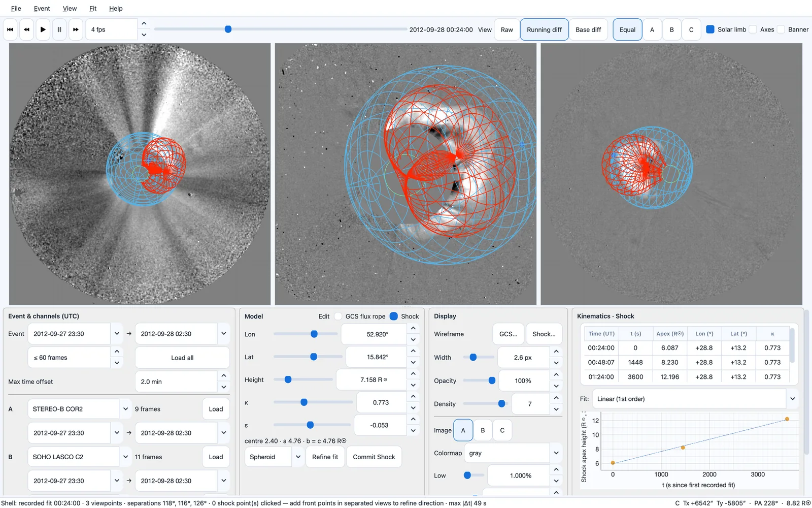This screenshot has height=508, width=812.
Task: Decrease Opacity with down stepper
Action: (x=556, y=386)
